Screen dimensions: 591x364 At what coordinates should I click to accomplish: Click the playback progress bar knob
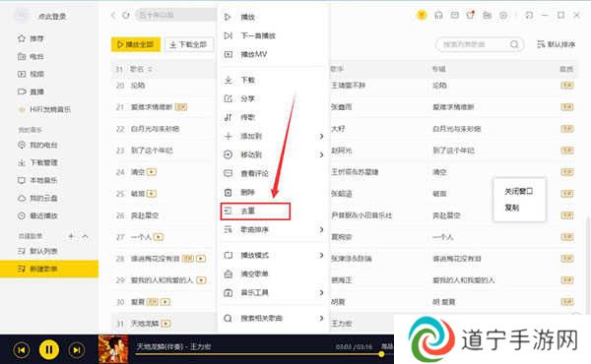[381, 354]
